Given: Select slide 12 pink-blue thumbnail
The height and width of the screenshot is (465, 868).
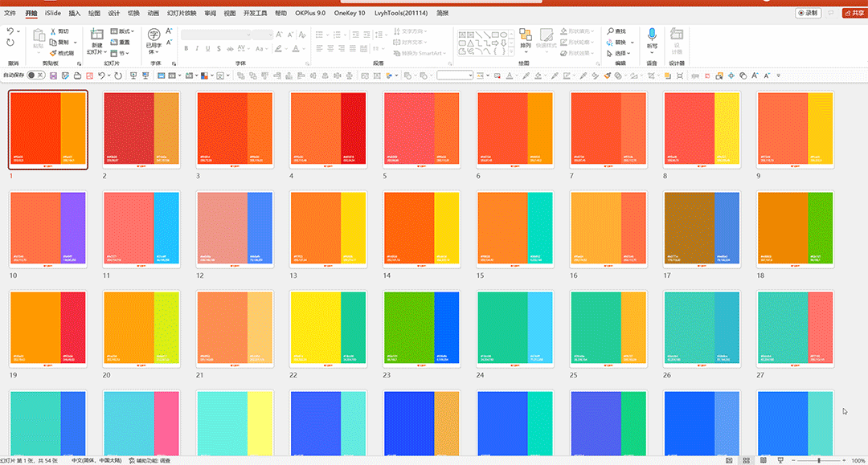Looking at the screenshot, I should (235, 230).
